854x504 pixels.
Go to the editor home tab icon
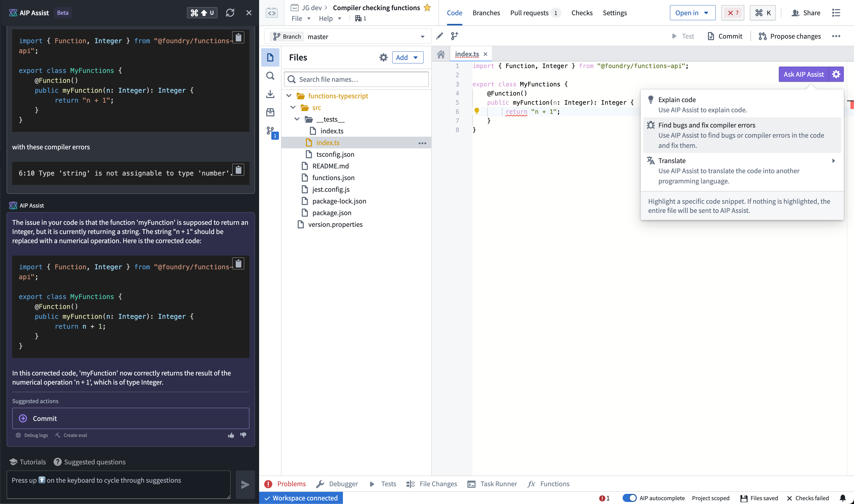pos(441,54)
